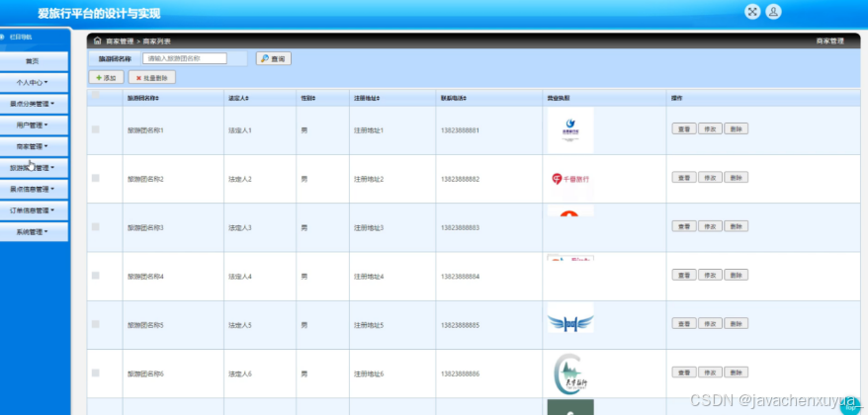The width and height of the screenshot is (868, 415).
Task: Click 查看 for 旅游团名称3 row
Action: pyautogui.click(x=684, y=225)
